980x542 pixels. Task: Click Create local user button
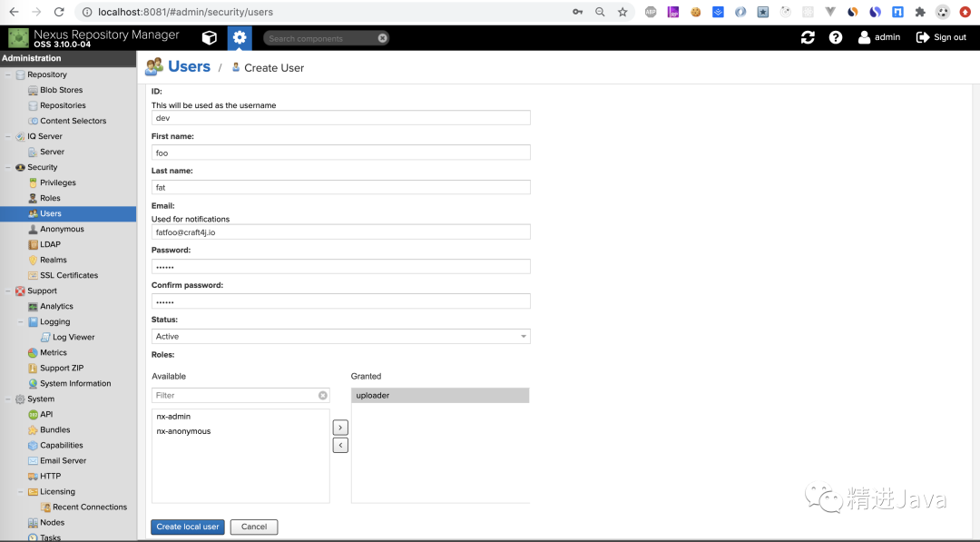coord(188,527)
